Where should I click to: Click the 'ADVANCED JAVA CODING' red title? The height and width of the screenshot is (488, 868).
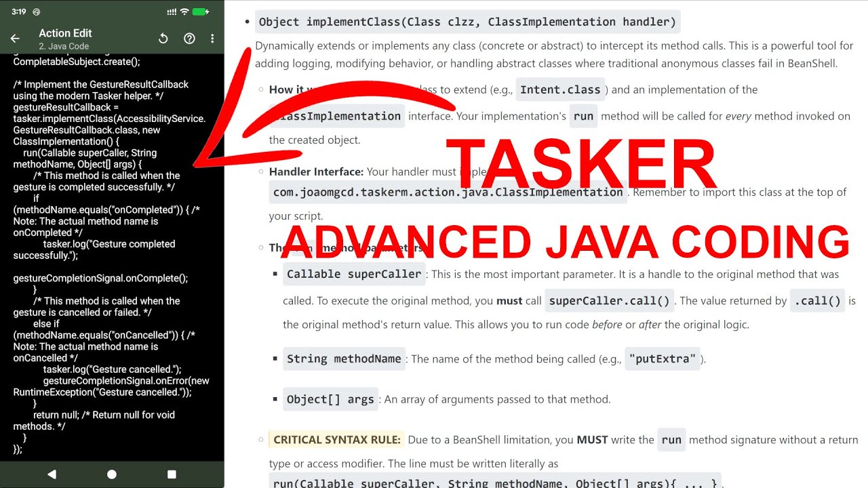coord(566,241)
